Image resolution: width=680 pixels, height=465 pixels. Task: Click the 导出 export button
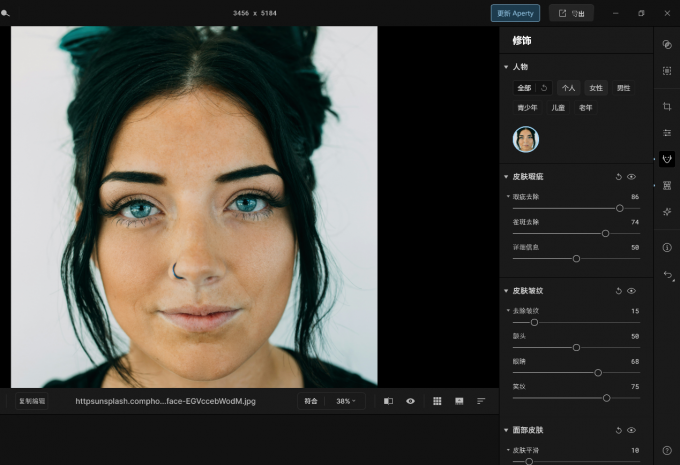[571, 13]
